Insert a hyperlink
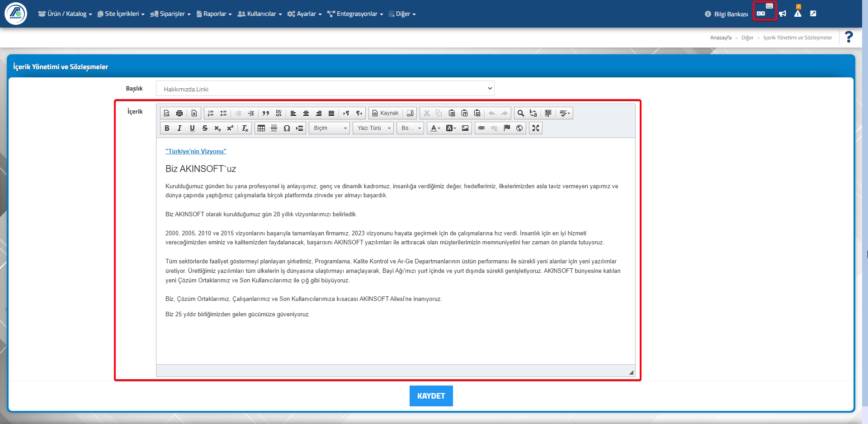 pyautogui.click(x=481, y=128)
